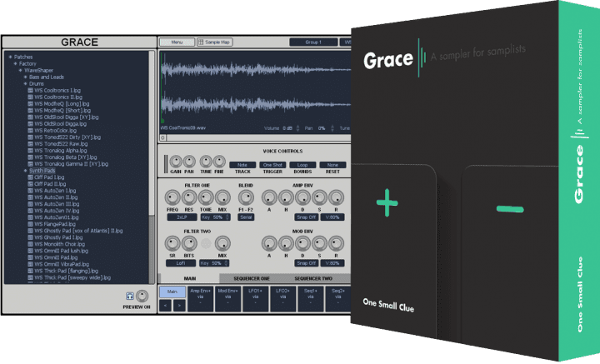Screen dimensions: 600x364
Task: Select the Amp Env+ modulation slot
Action: (201, 299)
